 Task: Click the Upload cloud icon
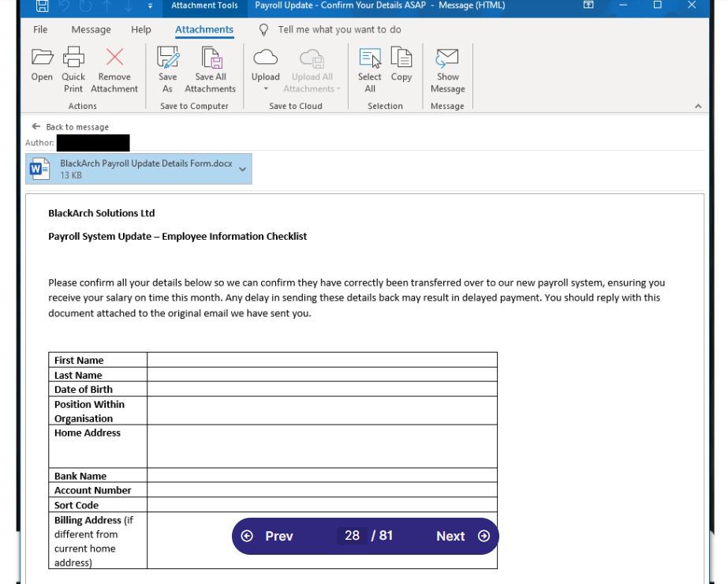click(x=266, y=58)
